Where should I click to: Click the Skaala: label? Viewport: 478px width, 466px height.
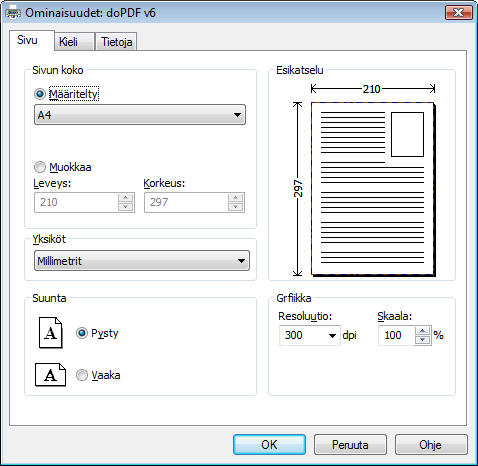395,316
